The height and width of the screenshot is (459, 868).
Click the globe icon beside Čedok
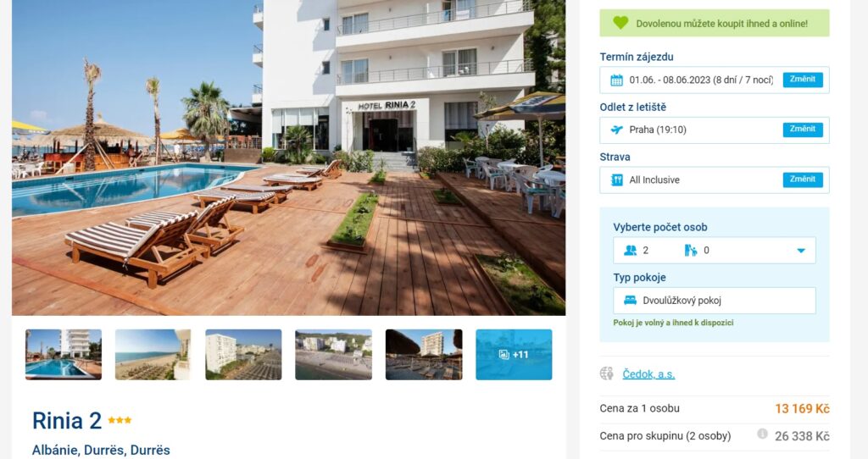coord(607,373)
